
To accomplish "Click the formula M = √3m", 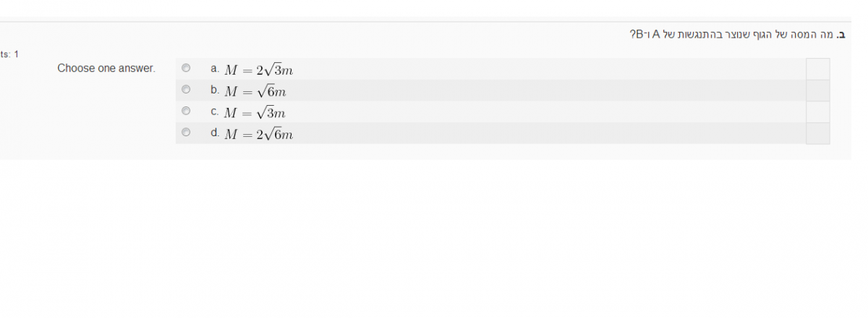I will click(255, 113).
